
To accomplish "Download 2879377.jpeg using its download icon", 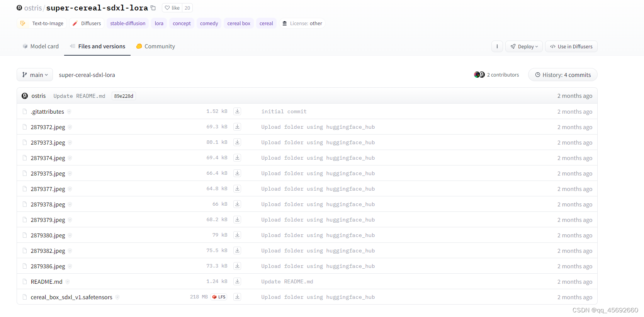I will point(237,189).
